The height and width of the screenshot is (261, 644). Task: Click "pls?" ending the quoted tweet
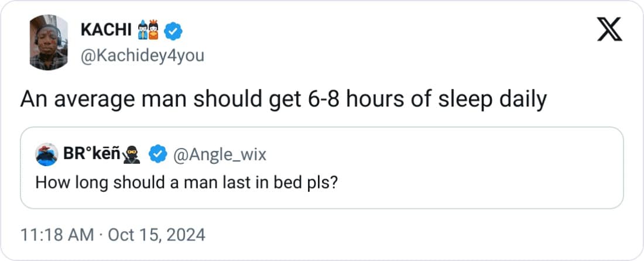click(322, 182)
